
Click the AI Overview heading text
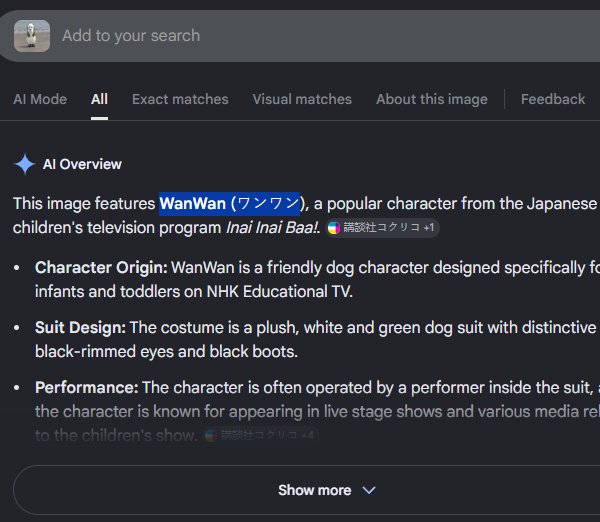(82, 164)
